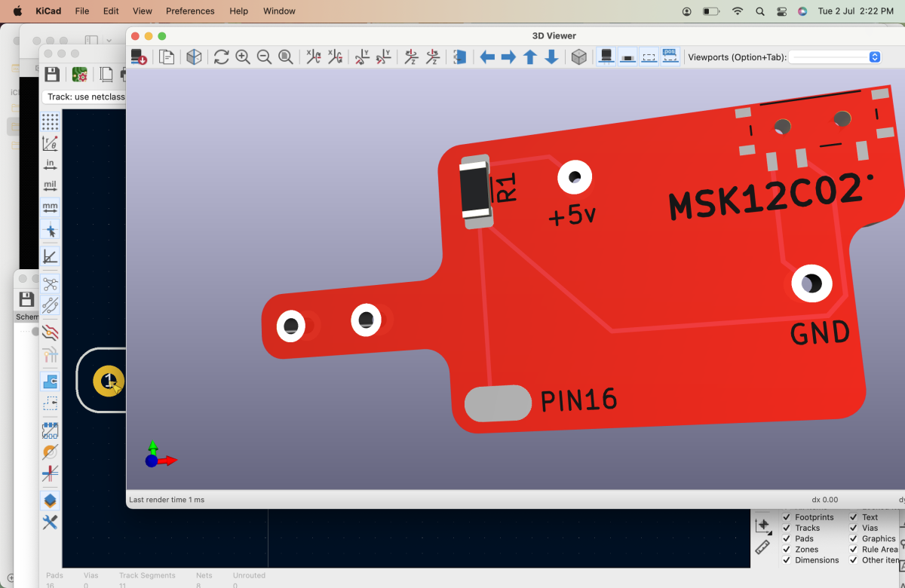Toggle appearance manager layers icon
The image size is (905, 588).
[50, 501]
